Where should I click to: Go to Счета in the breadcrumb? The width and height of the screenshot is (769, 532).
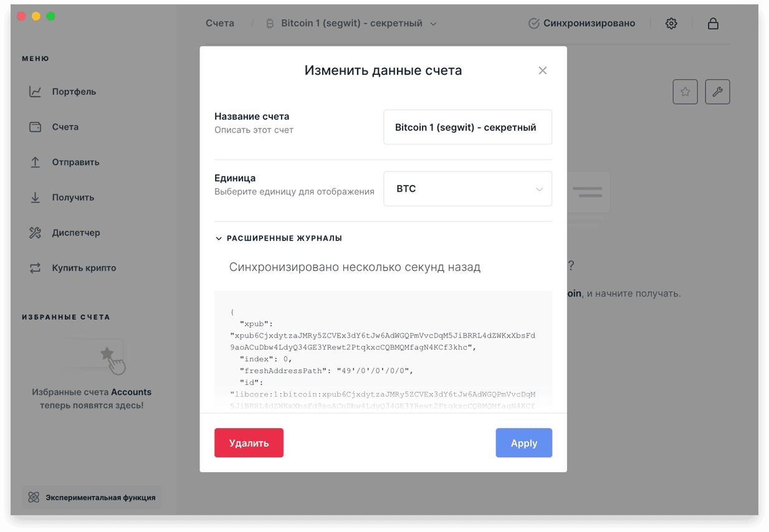[220, 24]
